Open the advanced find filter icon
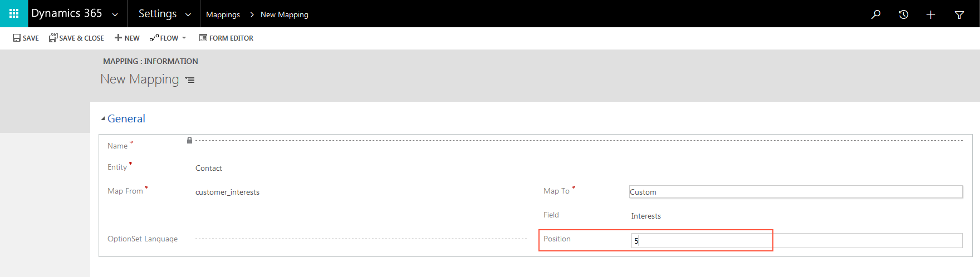The image size is (980, 277). (x=959, y=14)
